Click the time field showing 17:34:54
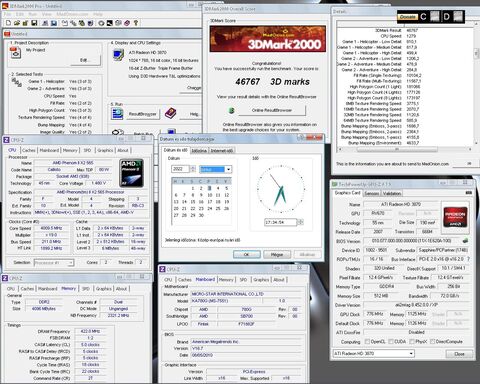 [x=280, y=222]
